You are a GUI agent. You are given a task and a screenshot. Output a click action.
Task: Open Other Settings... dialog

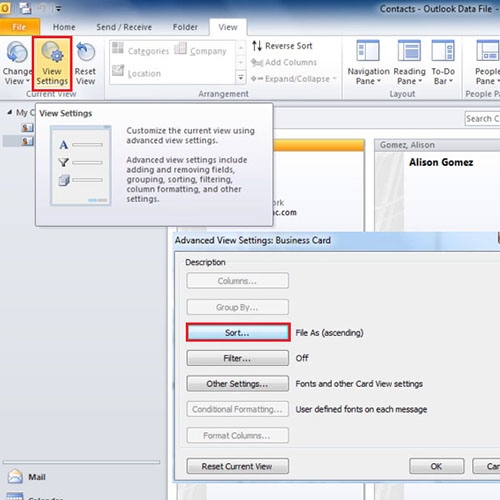[x=238, y=384]
